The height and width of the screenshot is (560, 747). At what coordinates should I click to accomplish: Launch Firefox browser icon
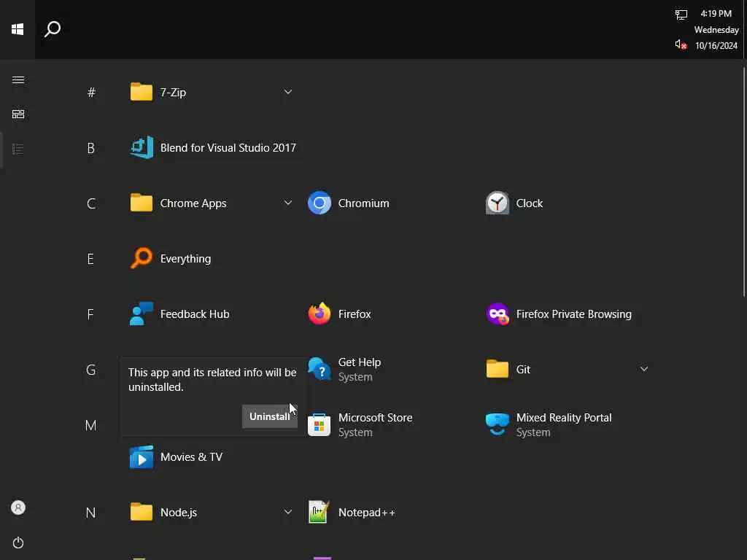point(320,314)
